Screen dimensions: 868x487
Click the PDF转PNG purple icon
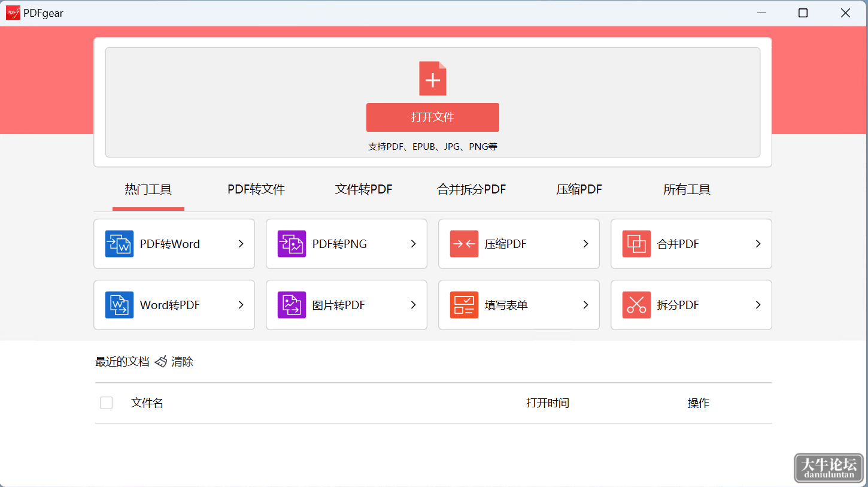point(292,244)
